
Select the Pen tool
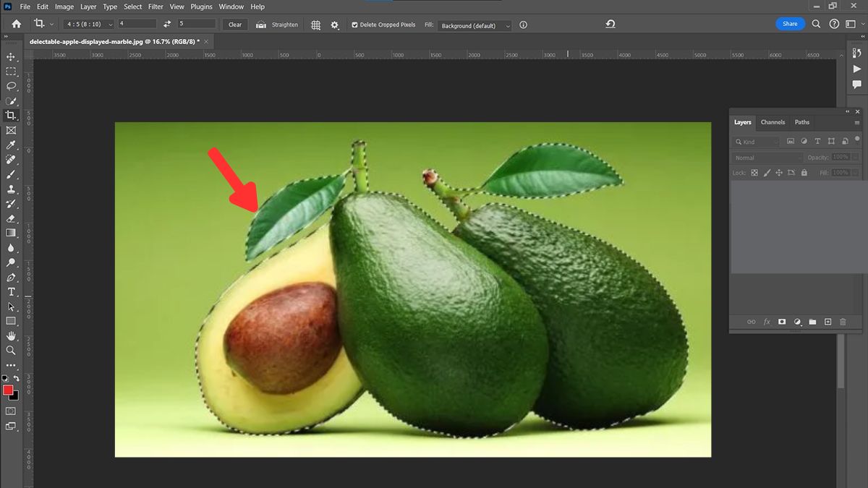[x=11, y=277]
